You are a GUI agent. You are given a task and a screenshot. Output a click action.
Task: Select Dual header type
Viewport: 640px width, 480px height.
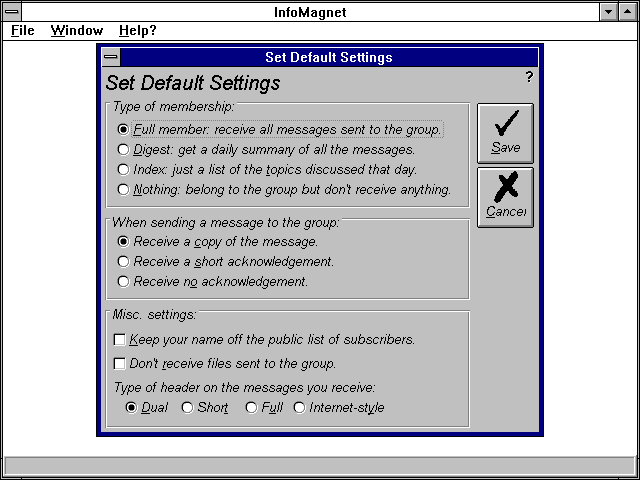tap(131, 407)
